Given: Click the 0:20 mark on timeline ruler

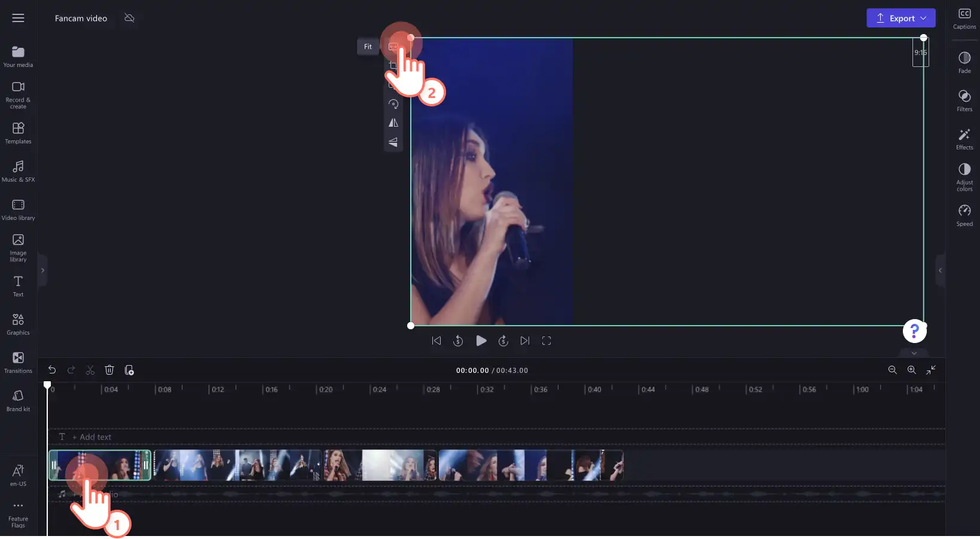Looking at the screenshot, I should click(x=325, y=389).
